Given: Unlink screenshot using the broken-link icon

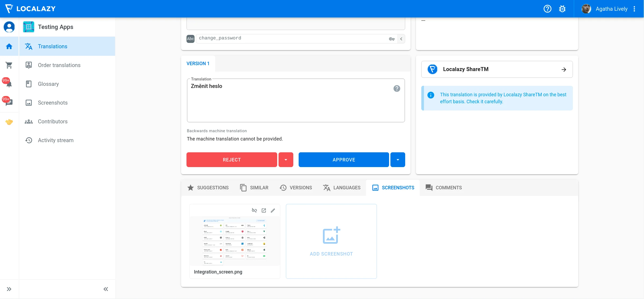Looking at the screenshot, I should pos(254,211).
